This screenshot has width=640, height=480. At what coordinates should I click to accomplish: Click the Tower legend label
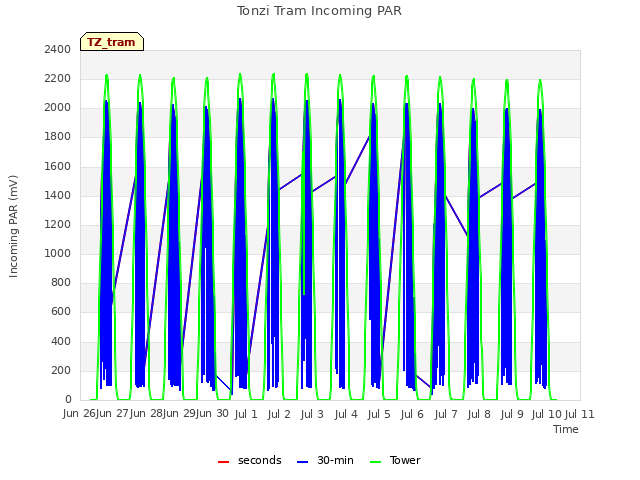pos(405,460)
